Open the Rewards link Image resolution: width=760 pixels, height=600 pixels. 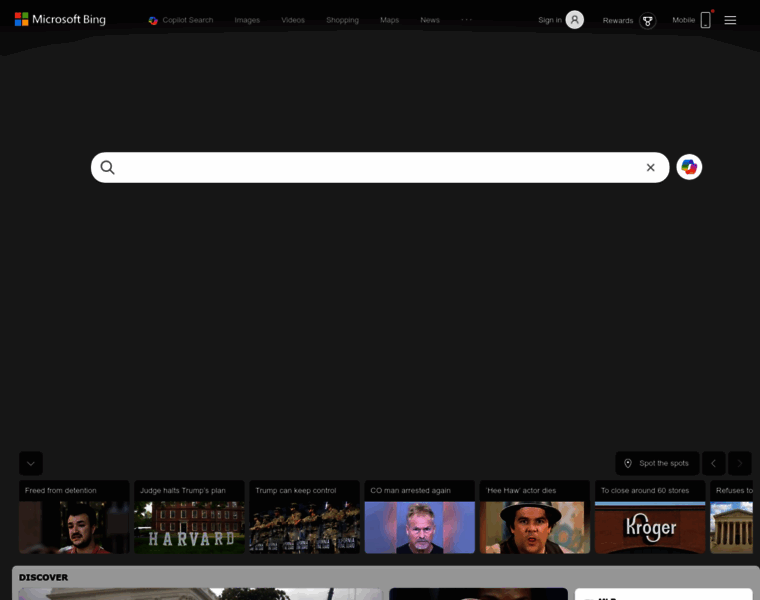pyautogui.click(x=618, y=20)
